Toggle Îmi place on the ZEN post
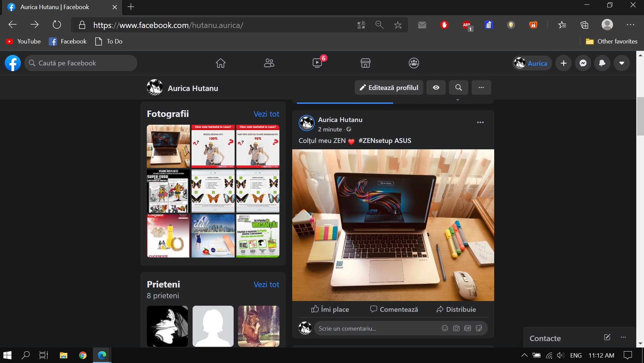The height and width of the screenshot is (363, 644). (x=330, y=309)
